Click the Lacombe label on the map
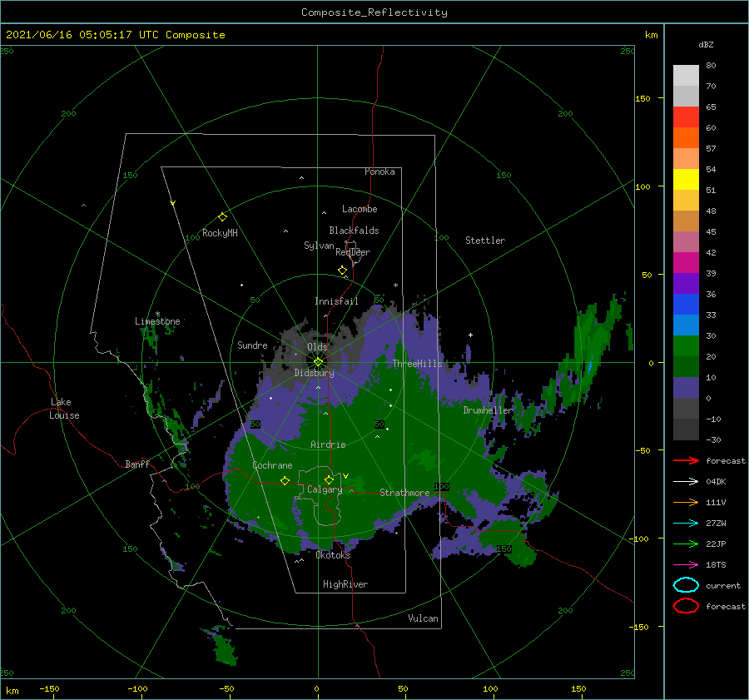 click(360, 209)
